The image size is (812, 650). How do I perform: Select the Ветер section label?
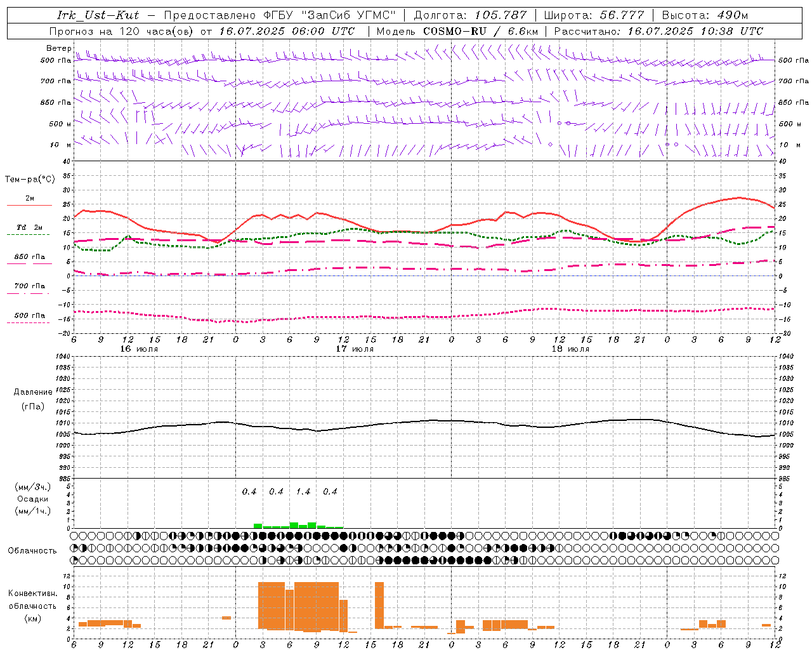tap(59, 48)
